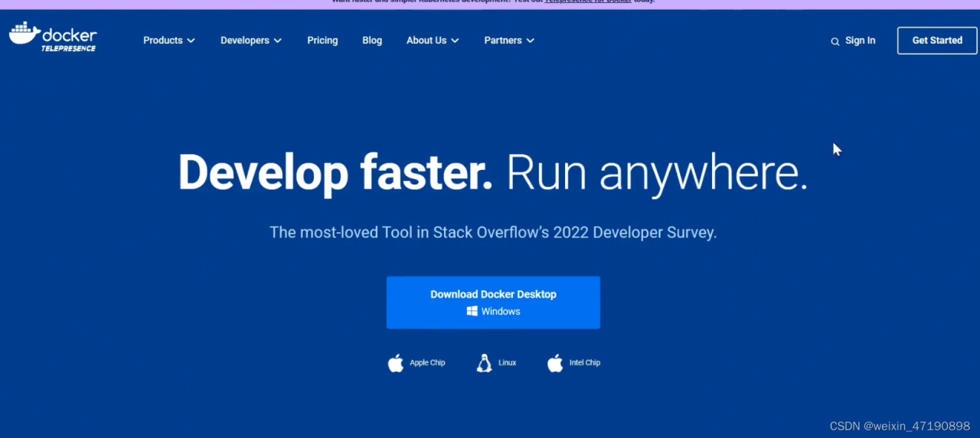The image size is (980, 438).
Task: Click the Get Started button
Action: coord(937,41)
